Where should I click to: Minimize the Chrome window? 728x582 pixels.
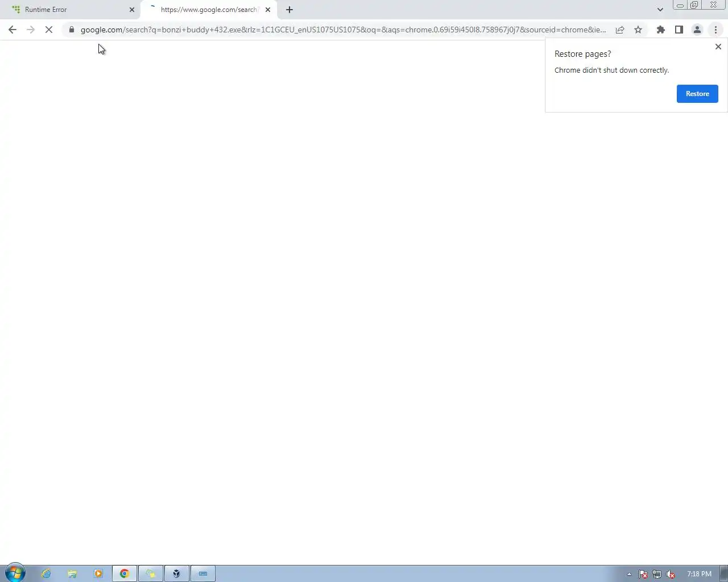tap(680, 5)
